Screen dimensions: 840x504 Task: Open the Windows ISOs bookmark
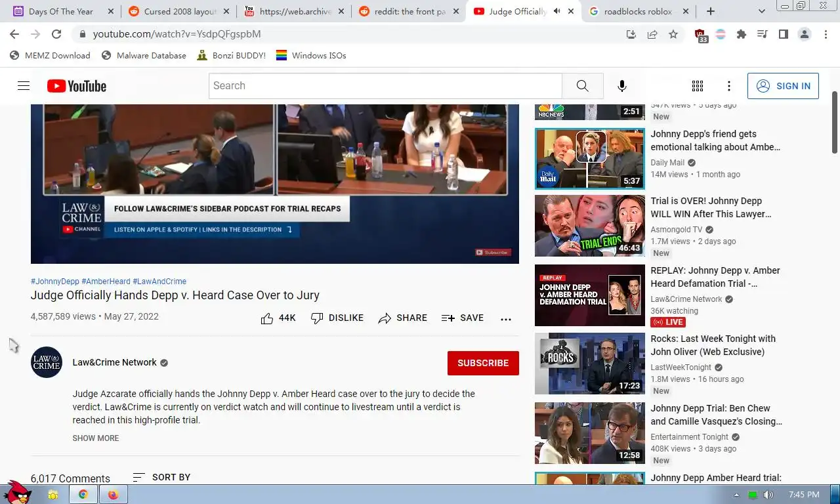coord(311,55)
